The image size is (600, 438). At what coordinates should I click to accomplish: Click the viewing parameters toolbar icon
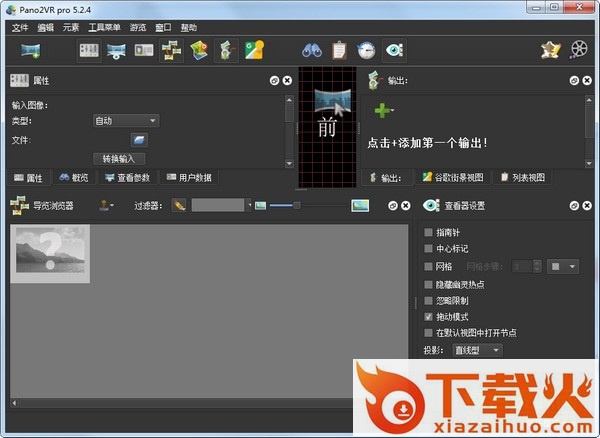(x=116, y=50)
